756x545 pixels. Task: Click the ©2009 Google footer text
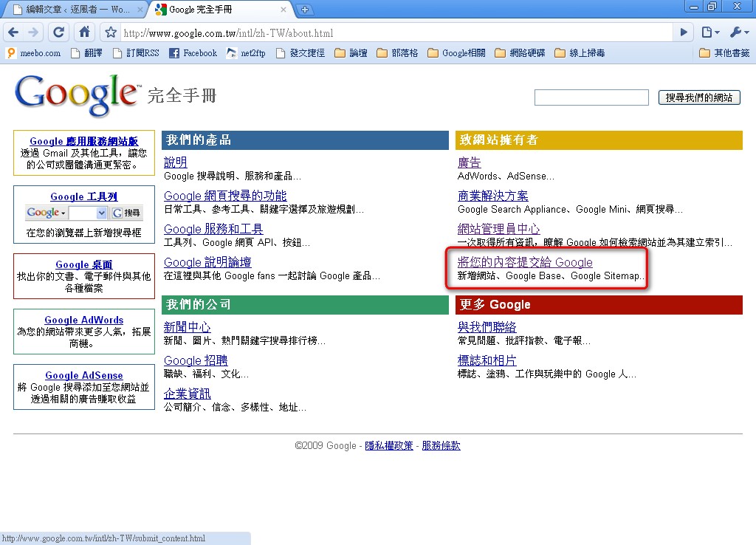[x=326, y=445]
